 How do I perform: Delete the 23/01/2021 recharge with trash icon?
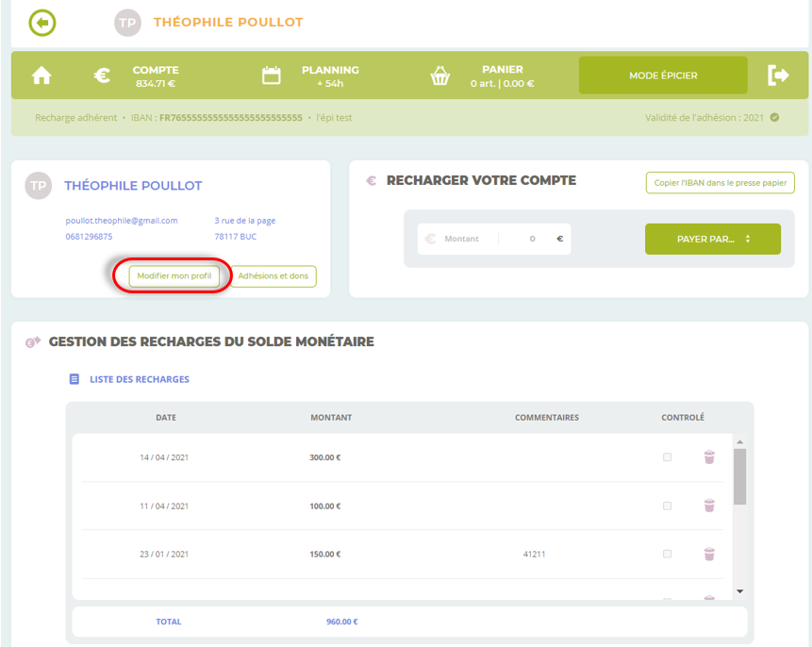[709, 554]
